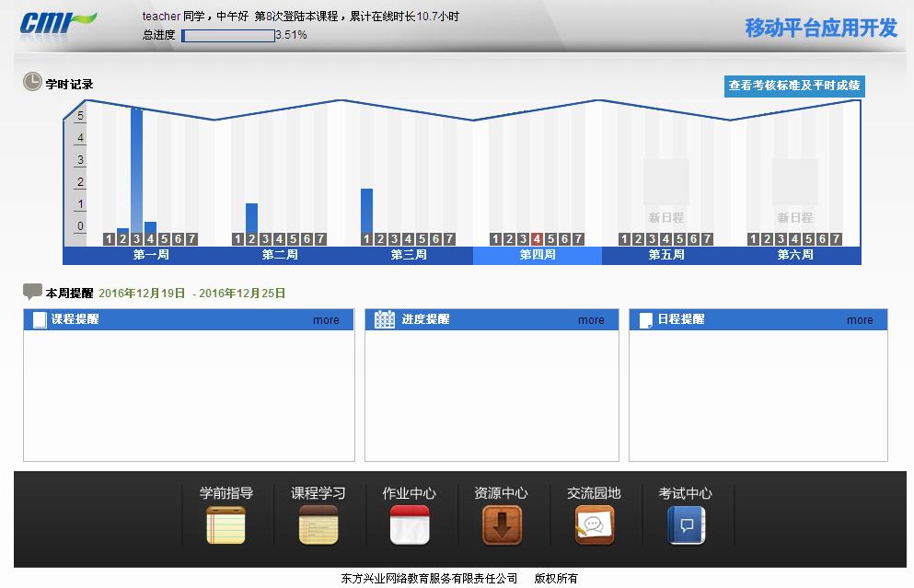The height and width of the screenshot is (588, 914).
Task: Click the axis label 5 on the chart
Action: 80,115
